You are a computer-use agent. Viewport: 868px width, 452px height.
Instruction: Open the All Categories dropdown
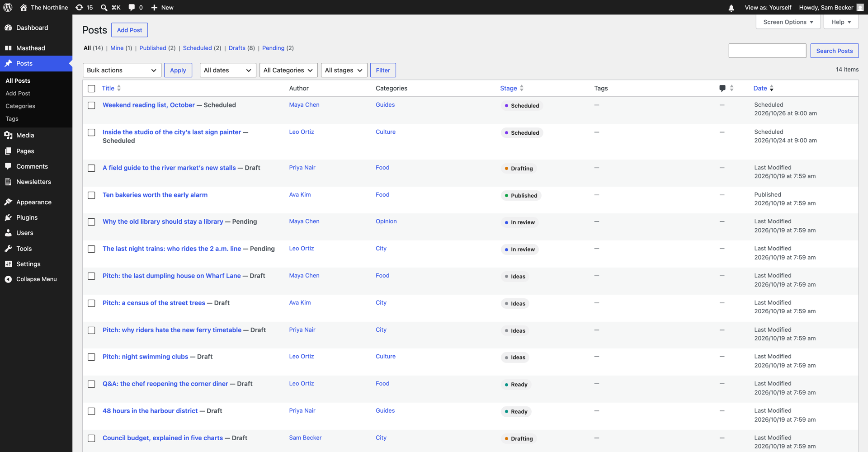point(288,70)
